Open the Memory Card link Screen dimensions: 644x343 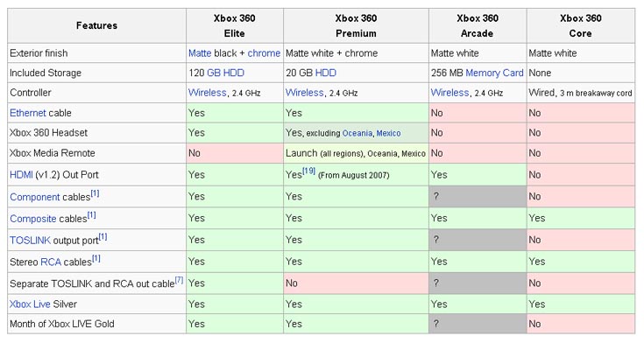(x=494, y=73)
